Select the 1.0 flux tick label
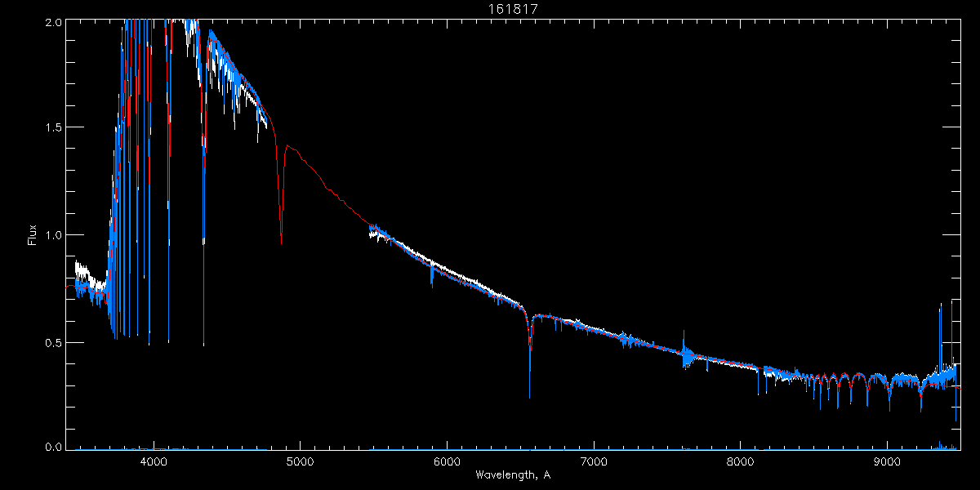 52,235
